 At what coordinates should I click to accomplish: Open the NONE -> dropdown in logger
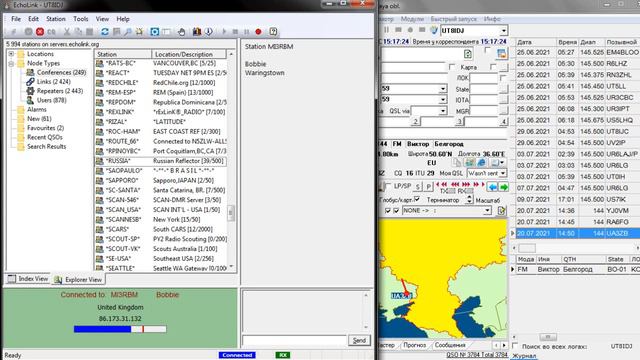point(487,211)
